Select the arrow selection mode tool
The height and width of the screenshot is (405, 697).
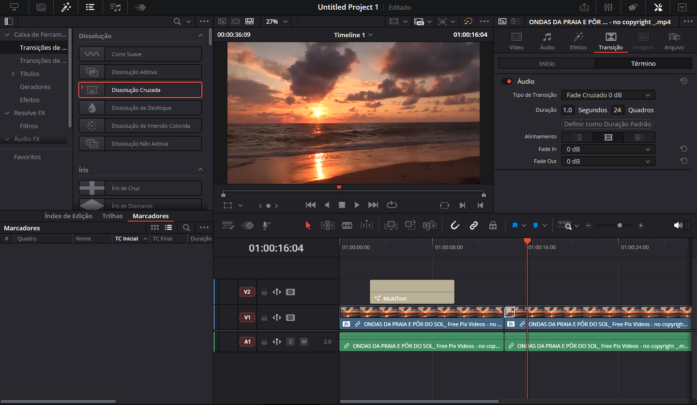click(307, 225)
